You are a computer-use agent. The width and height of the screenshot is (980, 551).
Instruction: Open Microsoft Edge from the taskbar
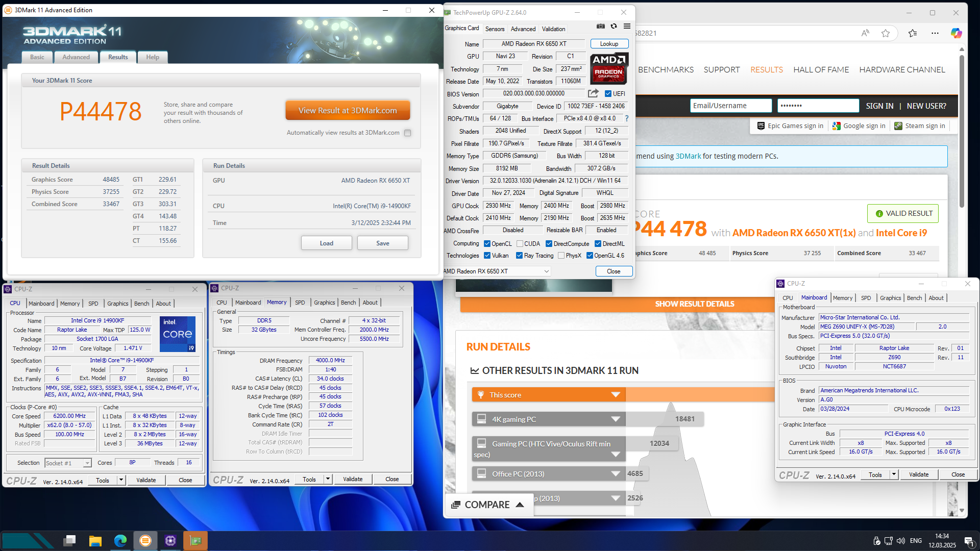coord(120,540)
